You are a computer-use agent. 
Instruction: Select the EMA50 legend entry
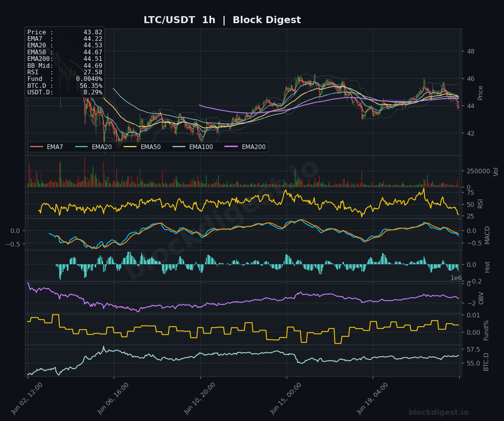tap(142, 147)
